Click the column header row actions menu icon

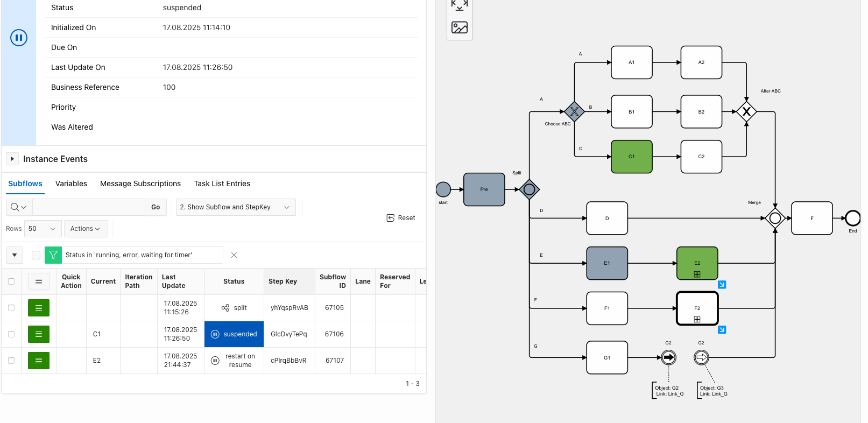tap(39, 281)
